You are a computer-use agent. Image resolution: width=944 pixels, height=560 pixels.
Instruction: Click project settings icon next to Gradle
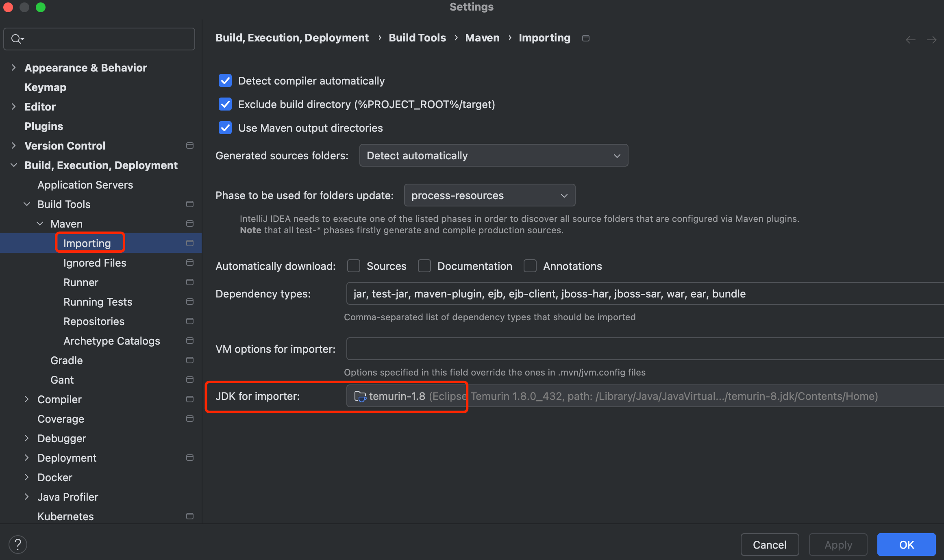189,360
